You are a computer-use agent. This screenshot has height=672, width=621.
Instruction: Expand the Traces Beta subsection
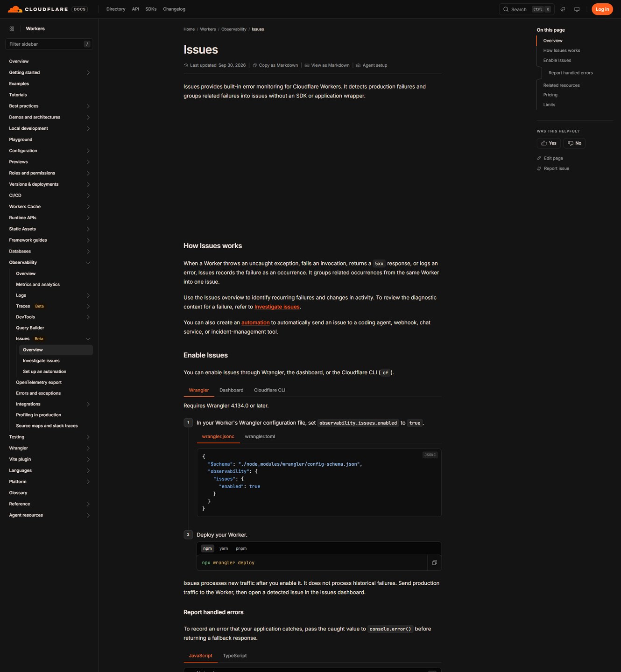coord(88,306)
